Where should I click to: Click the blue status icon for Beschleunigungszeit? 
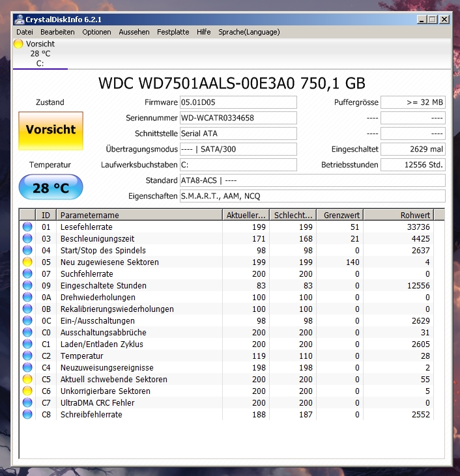[27, 238]
